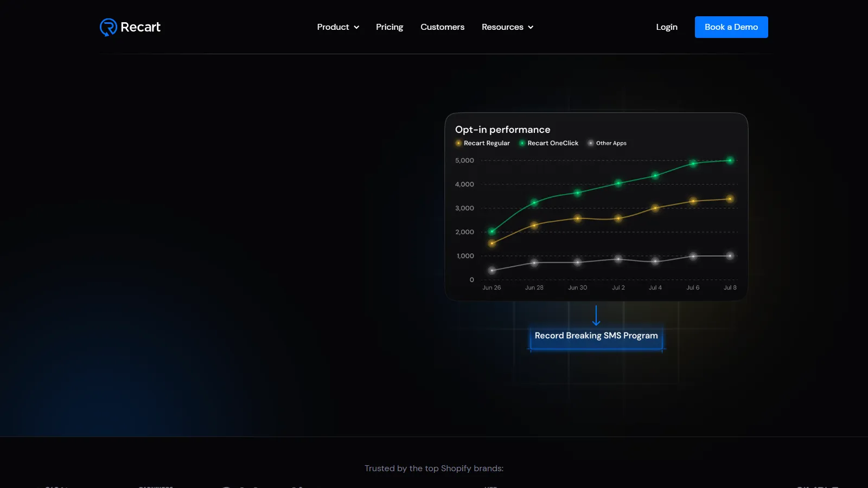Click the yellow Recart Regular legend dot
Viewport: 868px width, 488px height.
(458, 143)
